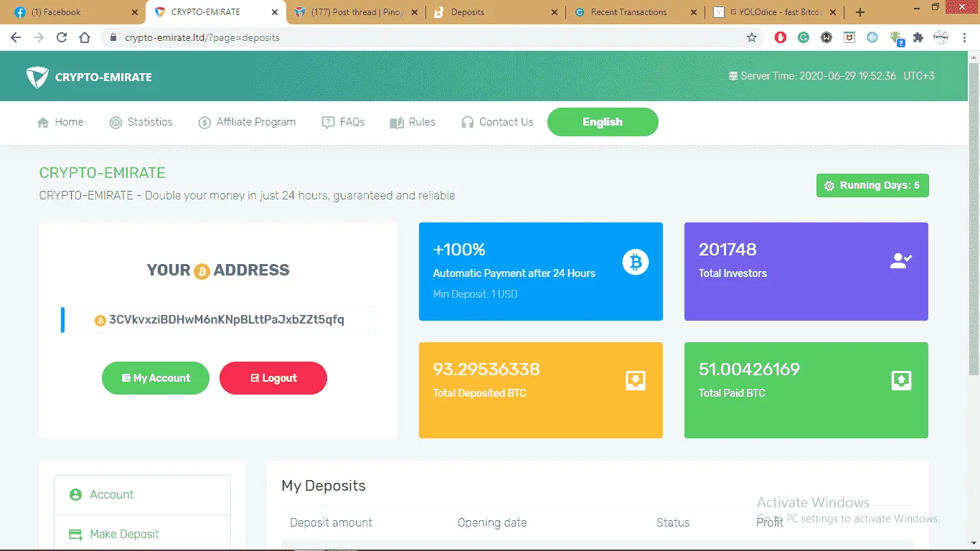980x551 pixels.
Task: Open Make Deposit in the sidebar
Action: pos(142,534)
